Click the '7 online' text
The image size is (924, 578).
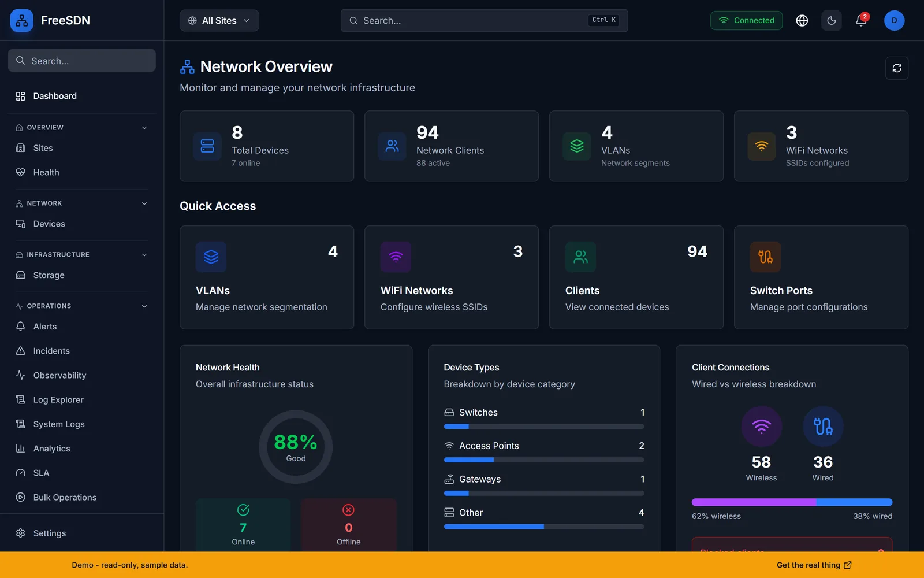(x=246, y=163)
